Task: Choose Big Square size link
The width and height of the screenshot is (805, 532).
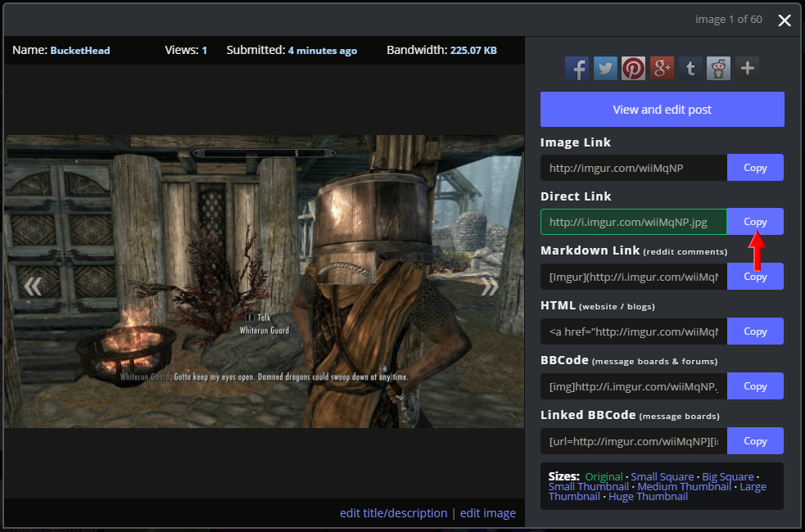Action: (728, 477)
